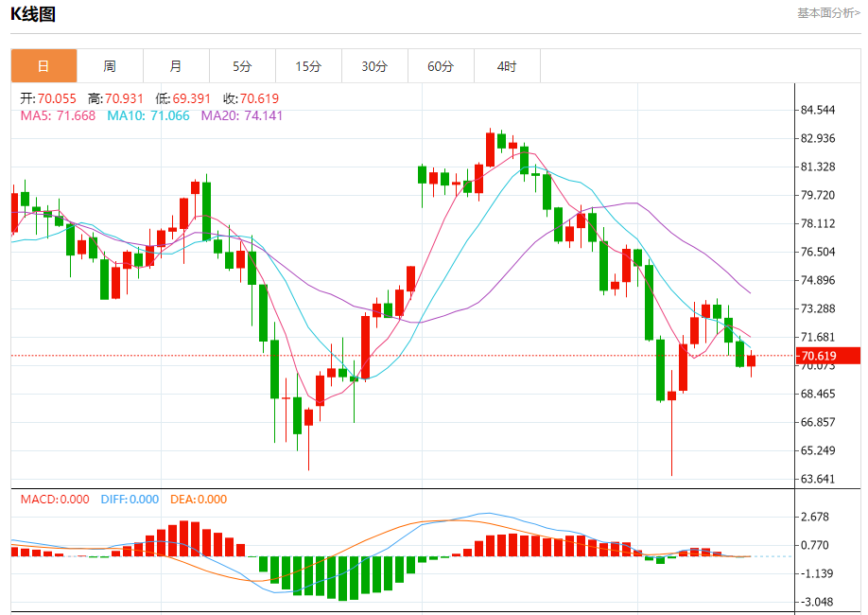Click the red 70.619 current price tag
Image resolution: width=868 pixels, height=615 pixels.
828,356
